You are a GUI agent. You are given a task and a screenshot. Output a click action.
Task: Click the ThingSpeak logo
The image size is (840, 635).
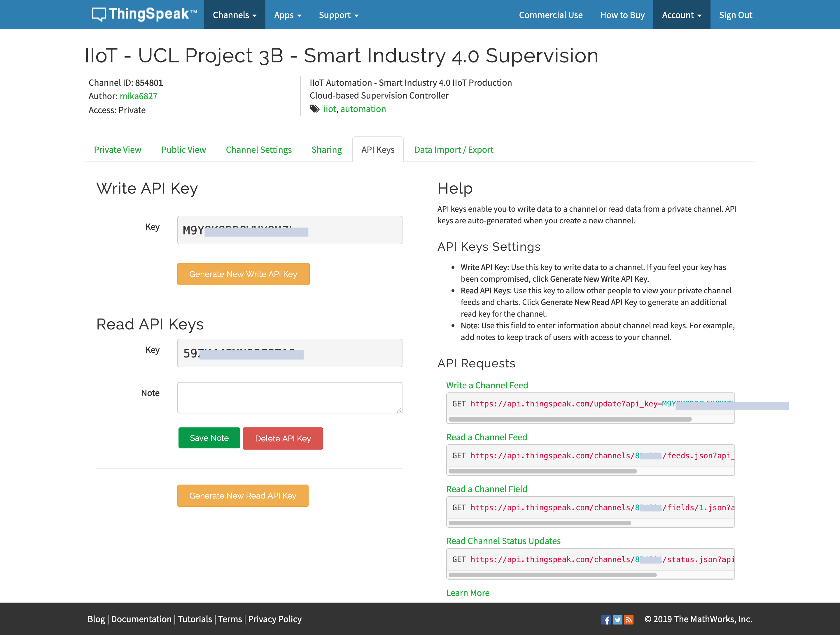(x=144, y=14)
